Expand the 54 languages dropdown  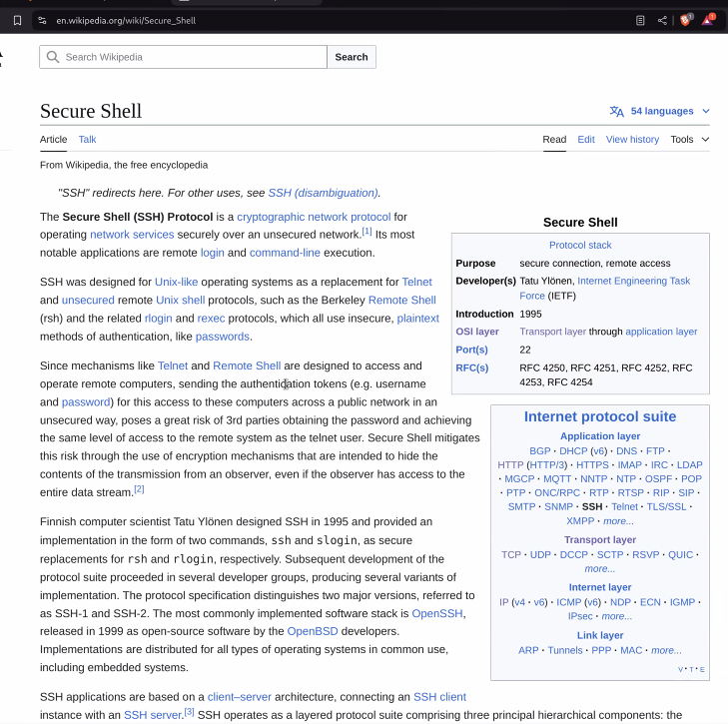click(x=662, y=111)
